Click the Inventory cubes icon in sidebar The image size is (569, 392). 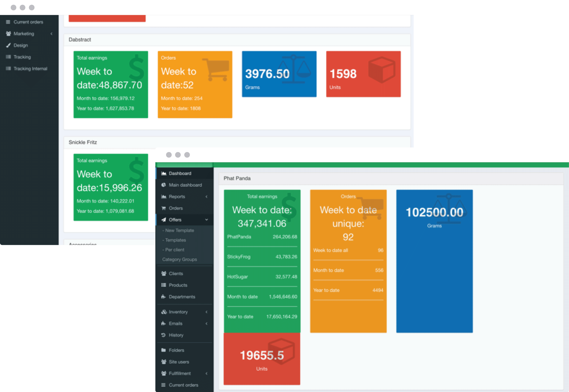[164, 312]
